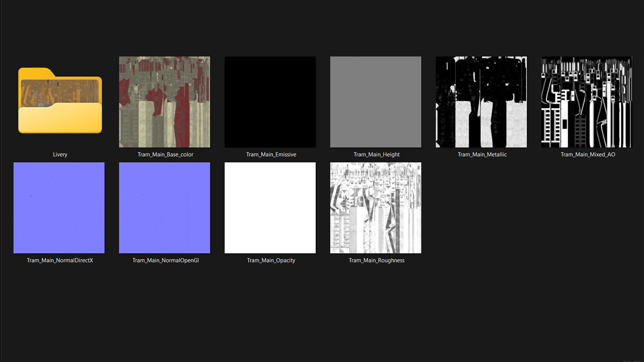644x362 pixels.
Task: Click the Tram_Main_Base_color file name
Action: (165, 155)
